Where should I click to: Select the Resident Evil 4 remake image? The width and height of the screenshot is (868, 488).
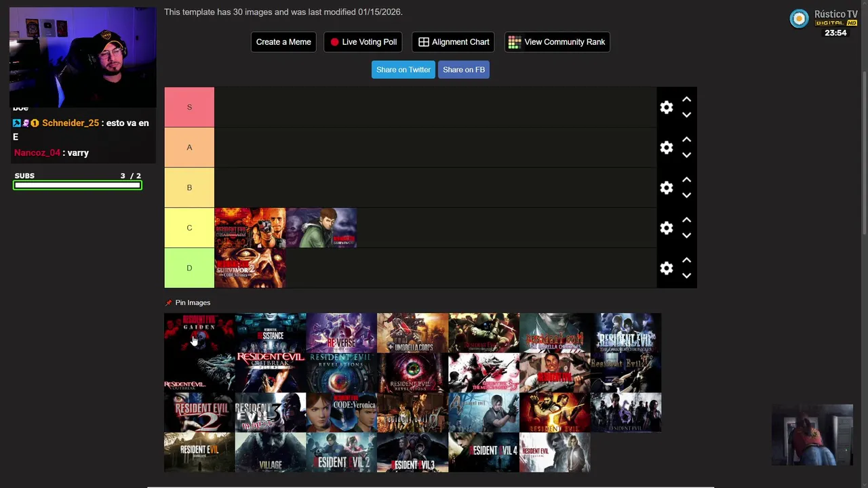tap(484, 453)
